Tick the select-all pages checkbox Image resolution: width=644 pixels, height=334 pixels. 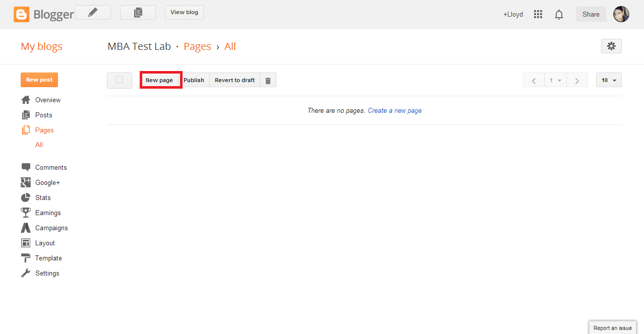(x=120, y=80)
